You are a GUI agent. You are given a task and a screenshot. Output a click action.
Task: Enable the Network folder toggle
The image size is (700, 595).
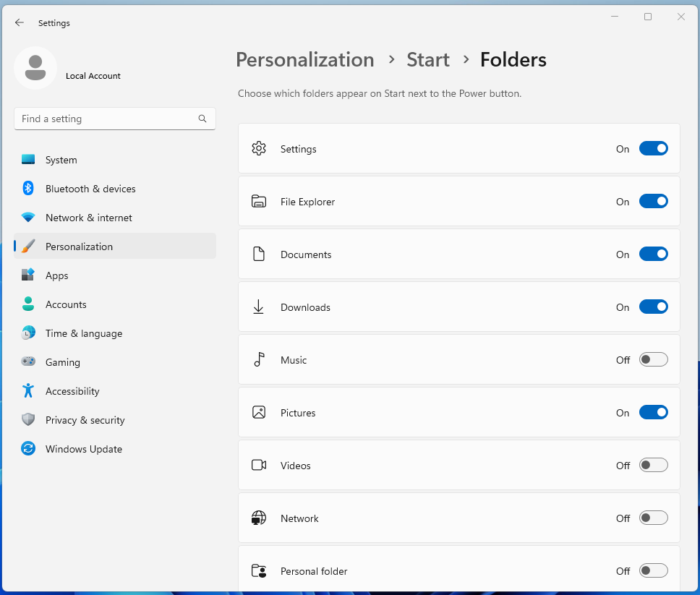pos(653,518)
